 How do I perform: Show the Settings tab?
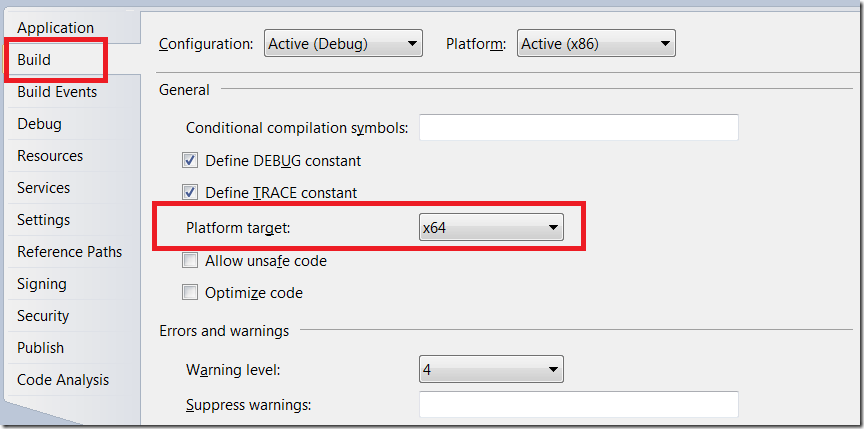(x=44, y=219)
